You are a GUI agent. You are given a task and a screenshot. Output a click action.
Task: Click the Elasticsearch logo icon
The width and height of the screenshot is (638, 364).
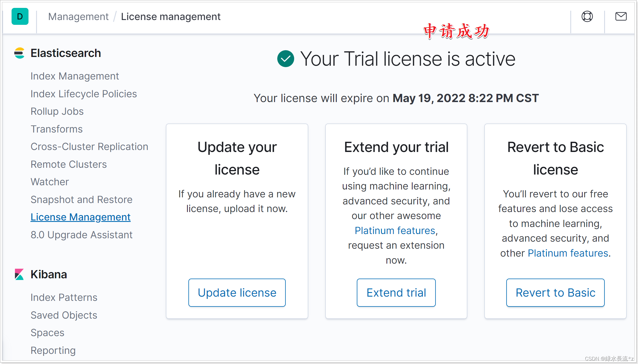pos(19,53)
